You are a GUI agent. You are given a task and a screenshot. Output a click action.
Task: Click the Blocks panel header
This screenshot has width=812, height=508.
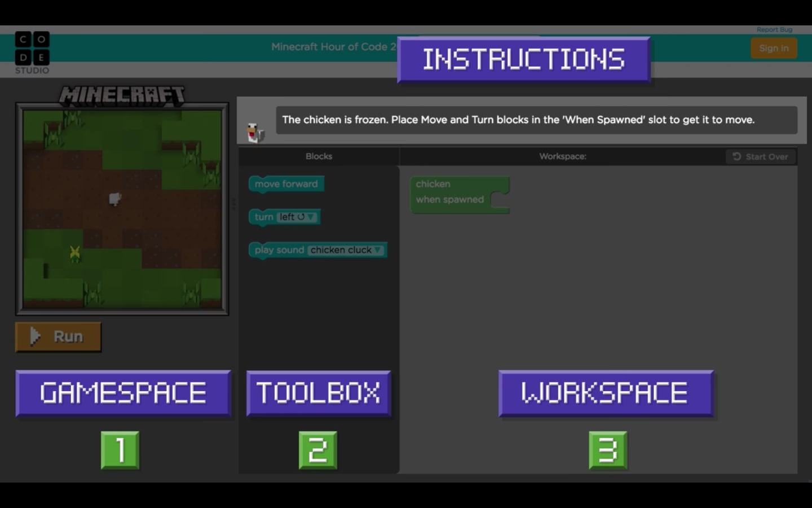[319, 156]
